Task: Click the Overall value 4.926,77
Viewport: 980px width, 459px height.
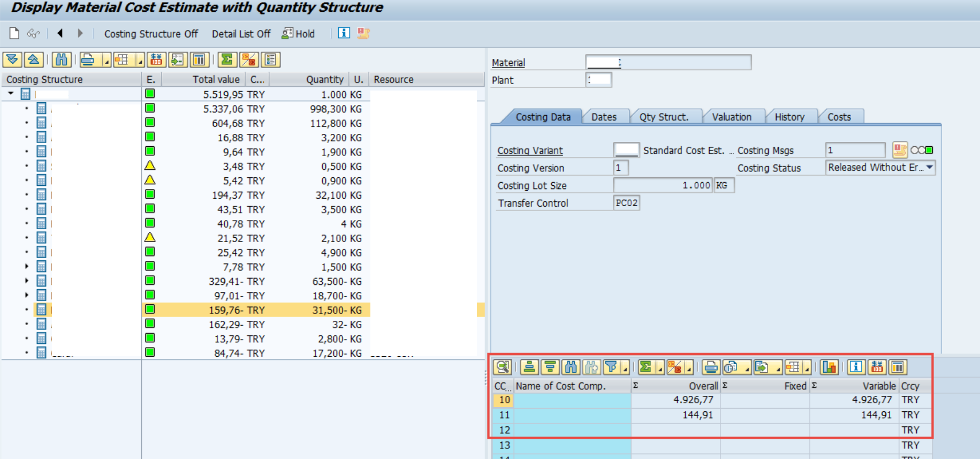Action: 693,400
